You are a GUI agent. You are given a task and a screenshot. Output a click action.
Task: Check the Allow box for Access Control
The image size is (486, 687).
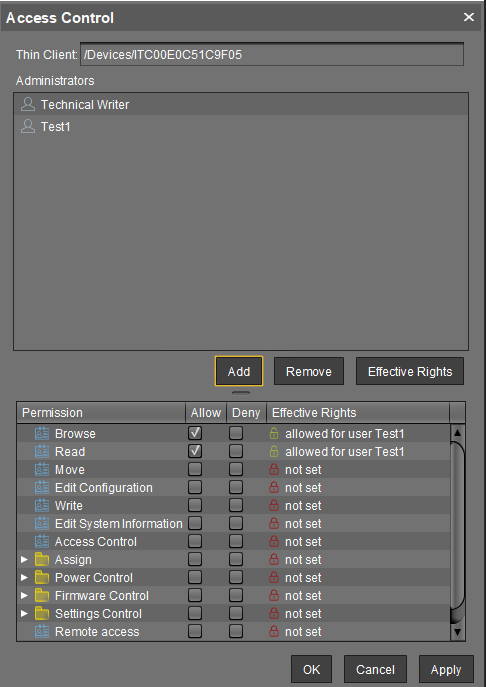195,542
